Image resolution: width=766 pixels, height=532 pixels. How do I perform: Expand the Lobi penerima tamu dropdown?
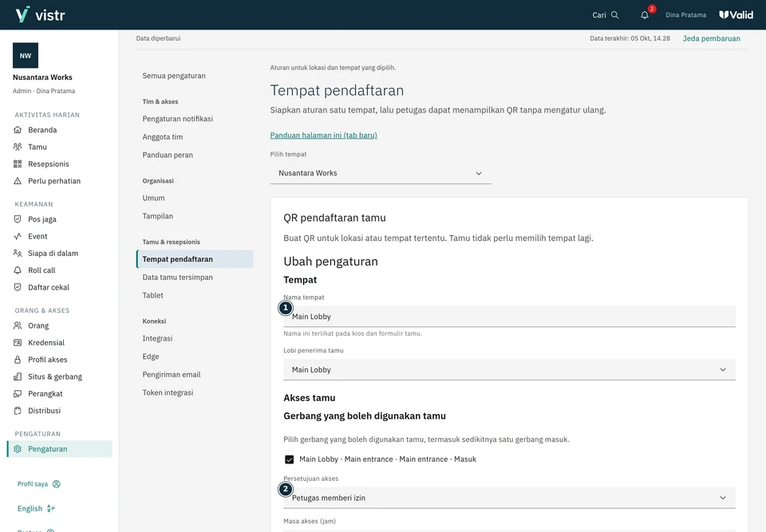[x=510, y=370]
